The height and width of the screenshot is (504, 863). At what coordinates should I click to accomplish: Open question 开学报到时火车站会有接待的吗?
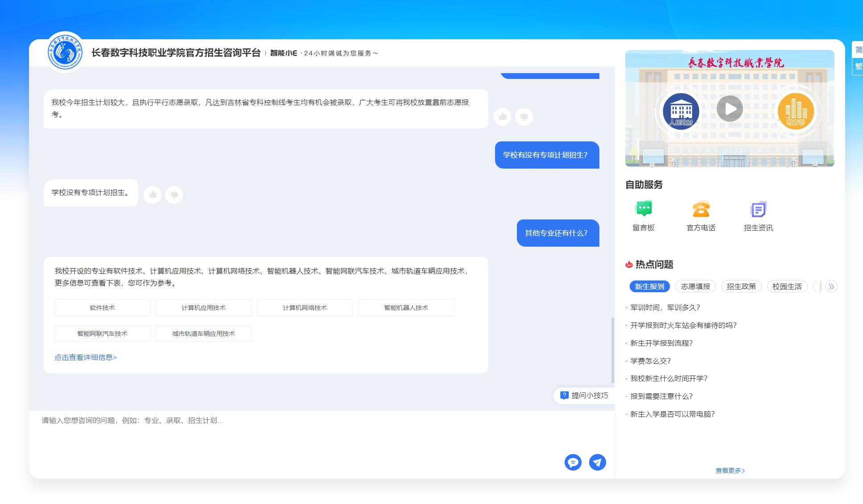tap(684, 325)
